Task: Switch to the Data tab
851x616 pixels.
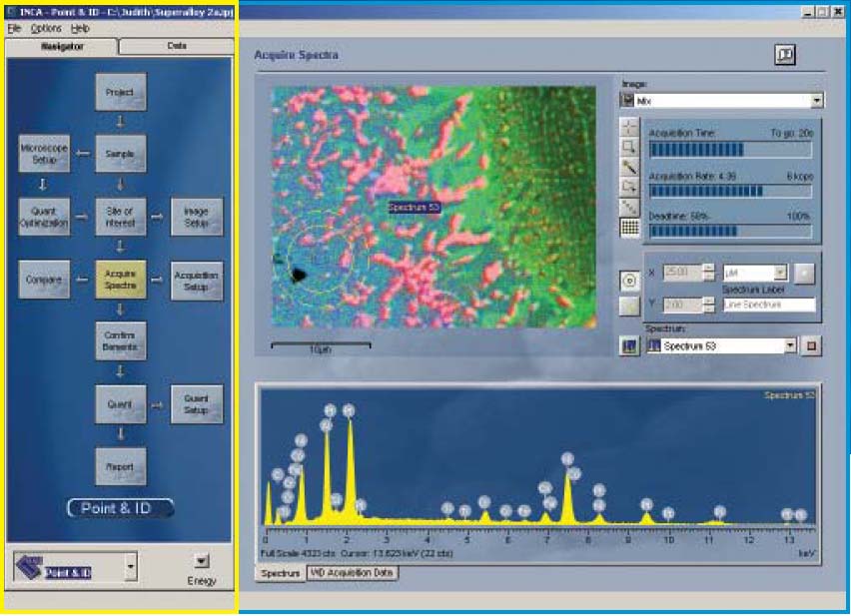Action: point(177,46)
